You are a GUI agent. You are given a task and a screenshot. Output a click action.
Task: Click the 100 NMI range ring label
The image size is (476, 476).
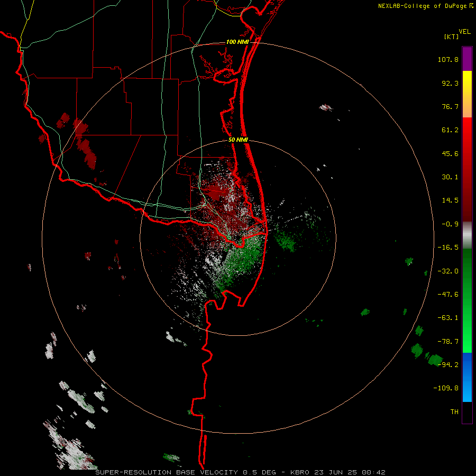click(x=237, y=42)
